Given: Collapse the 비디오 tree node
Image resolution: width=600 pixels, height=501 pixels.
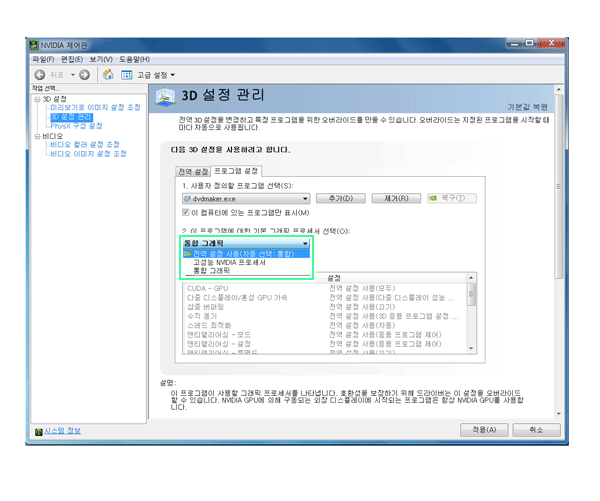Looking at the screenshot, I should click(38, 136).
